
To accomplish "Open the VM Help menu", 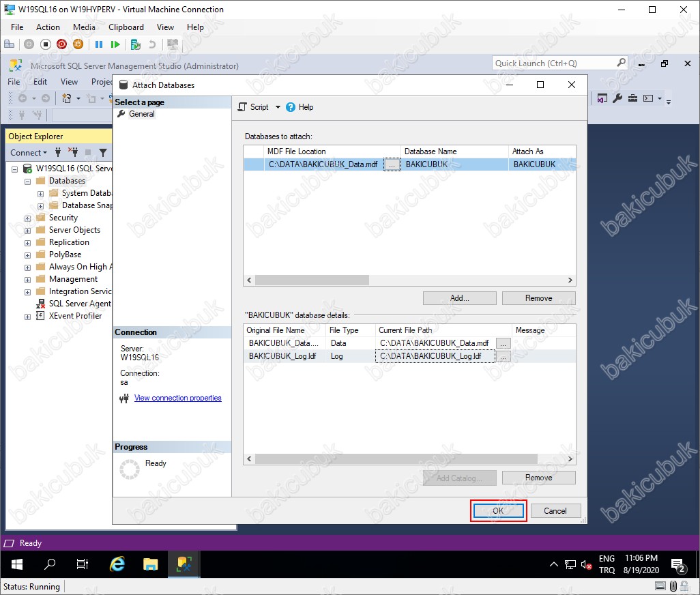I will pyautogui.click(x=195, y=27).
